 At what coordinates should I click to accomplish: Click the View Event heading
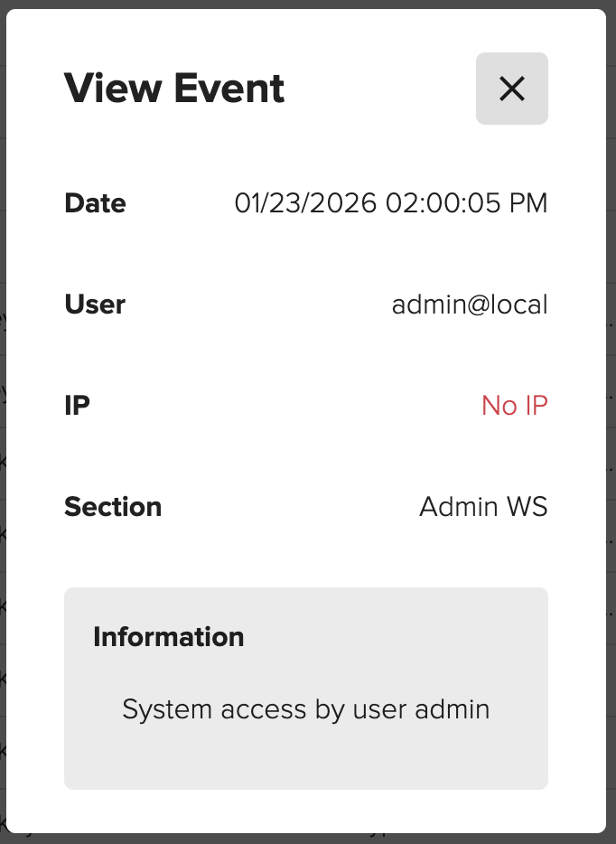[174, 89]
